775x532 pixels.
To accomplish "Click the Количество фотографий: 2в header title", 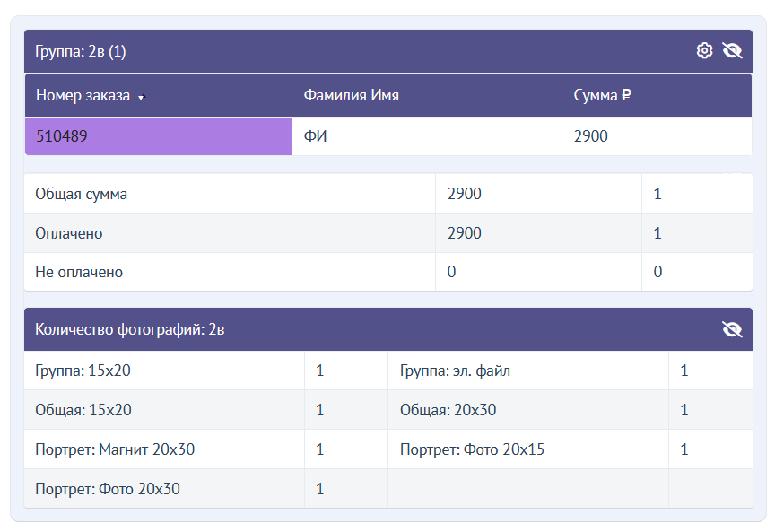I will (x=129, y=329).
